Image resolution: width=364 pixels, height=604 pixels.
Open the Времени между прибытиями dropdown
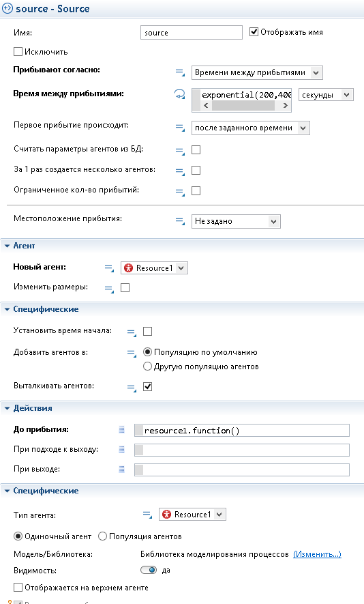[x=257, y=72]
